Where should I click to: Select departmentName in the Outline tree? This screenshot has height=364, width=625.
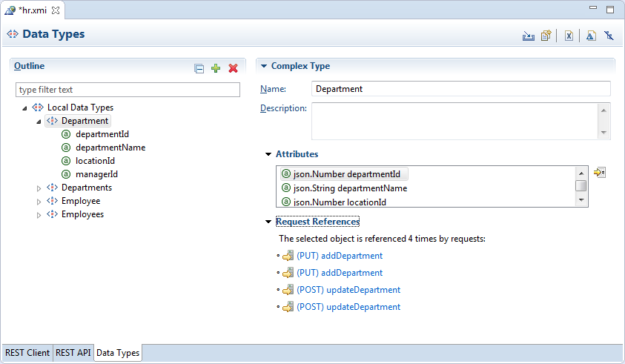pyautogui.click(x=110, y=148)
